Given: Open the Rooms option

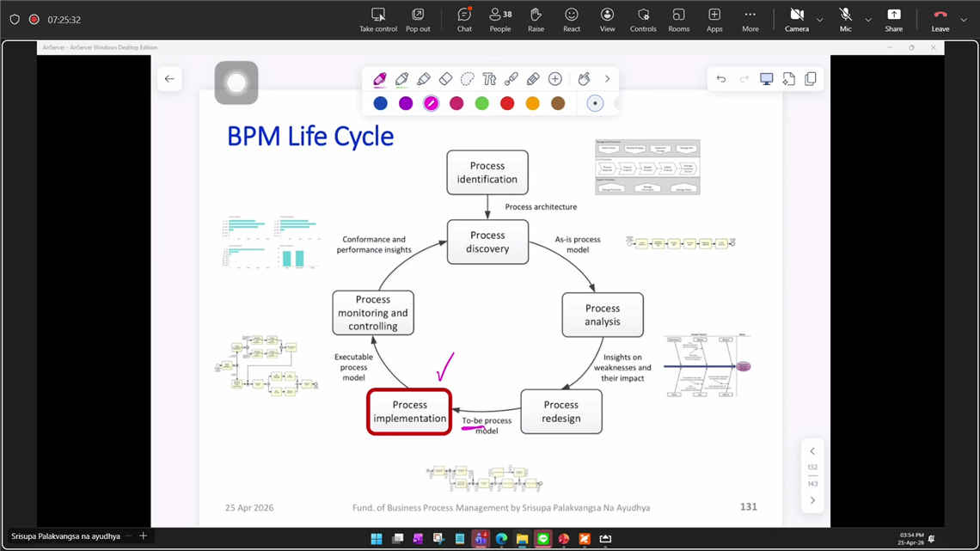Looking at the screenshot, I should click(678, 19).
